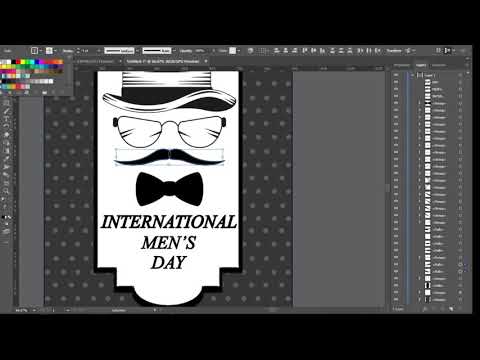480x360 pixels.
Task: Click the target circle of Layer 1
Action: 460,75
